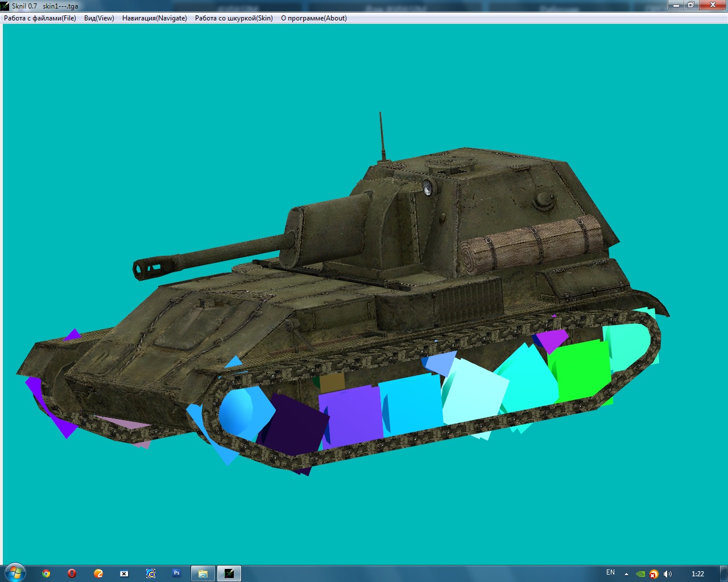Click the orange number 2 taskbar icon

98,573
